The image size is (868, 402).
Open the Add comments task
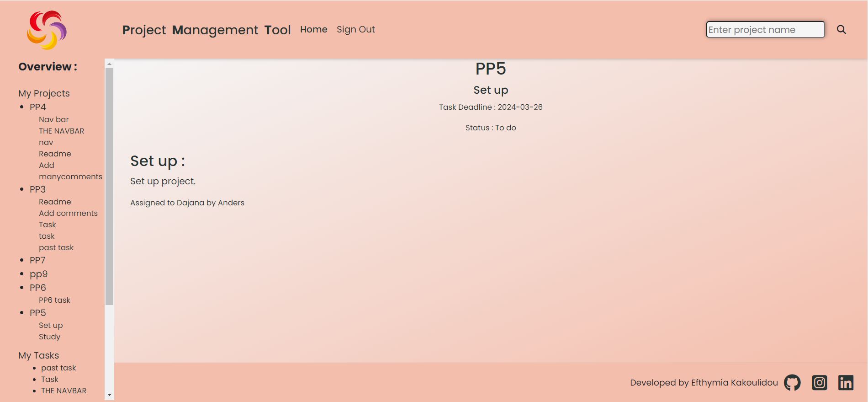point(68,213)
